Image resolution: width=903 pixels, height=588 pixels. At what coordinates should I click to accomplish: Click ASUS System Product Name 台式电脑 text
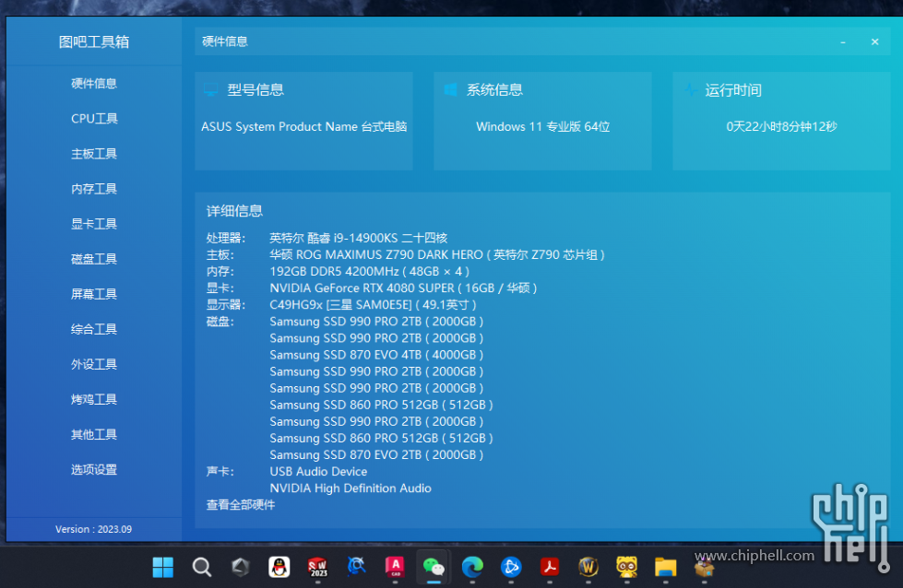tap(304, 126)
